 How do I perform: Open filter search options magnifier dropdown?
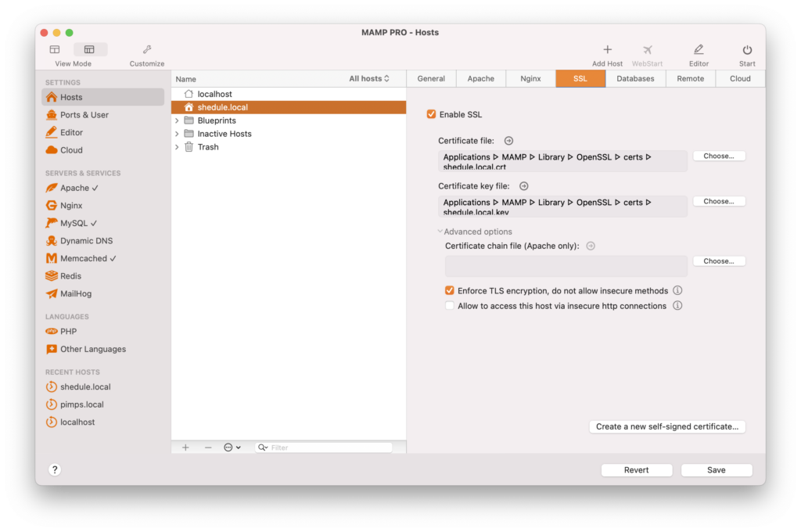[x=263, y=448]
